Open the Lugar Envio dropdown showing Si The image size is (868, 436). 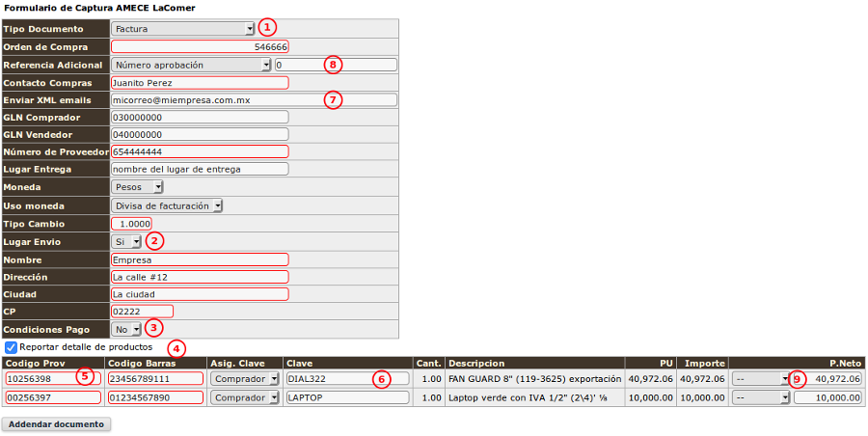tap(125, 241)
